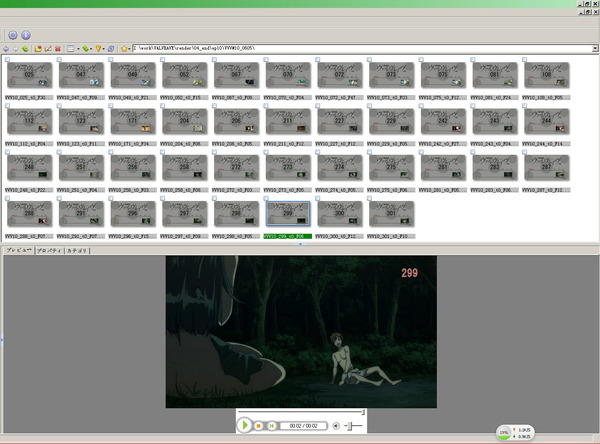Switch to the カテゴリ tab

point(77,251)
